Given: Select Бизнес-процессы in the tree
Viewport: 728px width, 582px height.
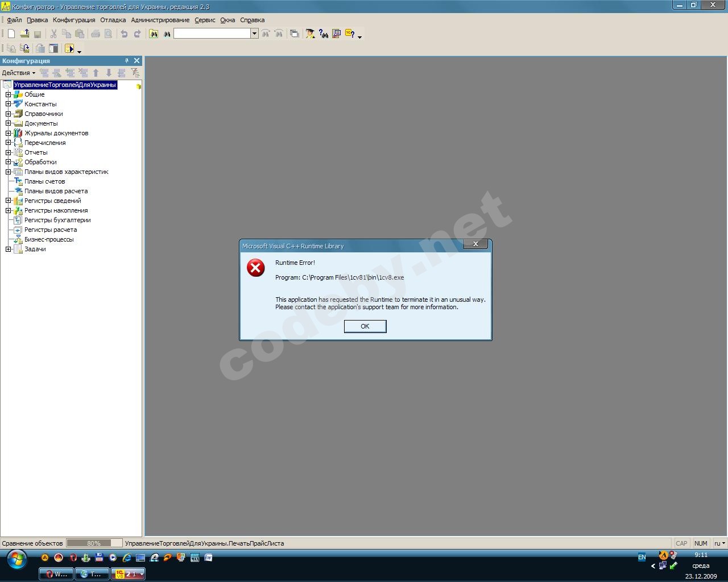Looking at the screenshot, I should (x=49, y=239).
